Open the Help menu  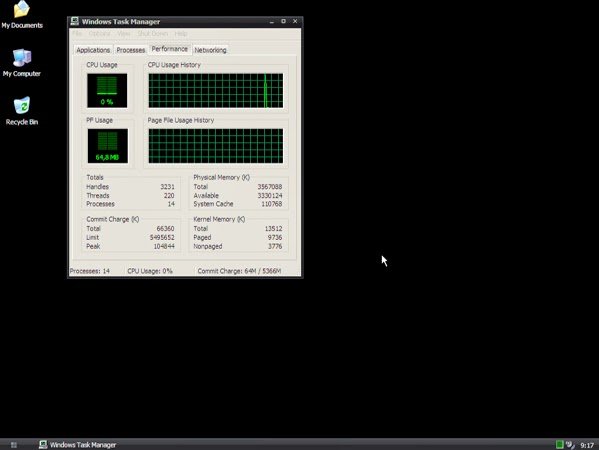coord(181,34)
